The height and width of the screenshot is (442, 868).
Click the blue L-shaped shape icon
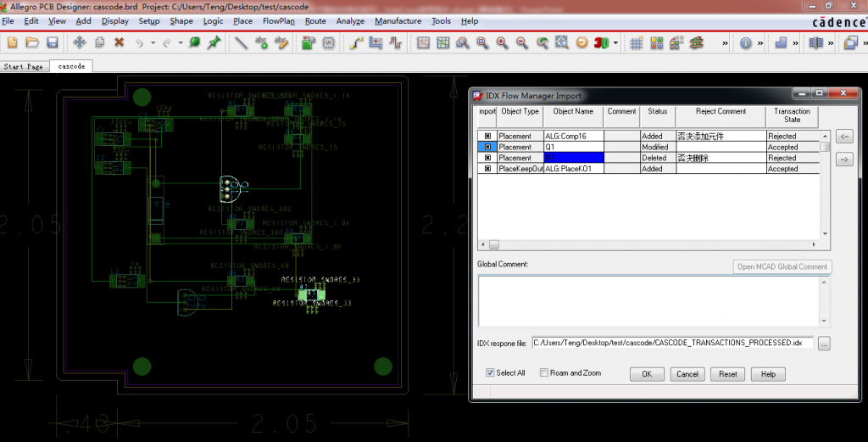point(781,42)
